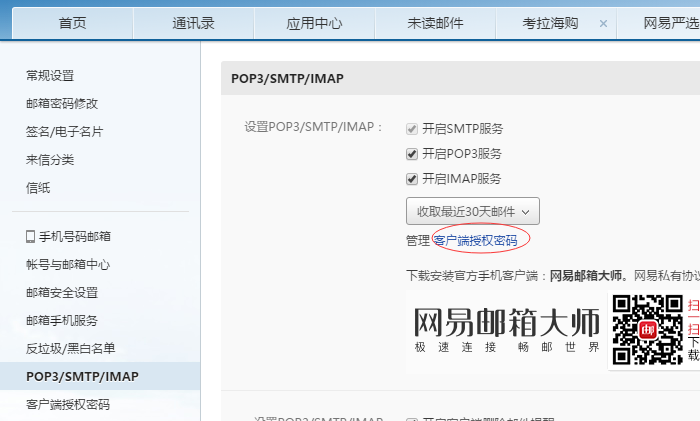Expand the 收取最近30天邮件 dropdown
The height and width of the screenshot is (421, 700).
click(x=473, y=211)
